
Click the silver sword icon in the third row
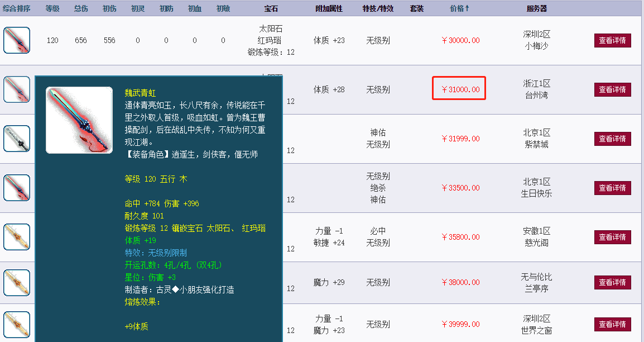coord(16,139)
